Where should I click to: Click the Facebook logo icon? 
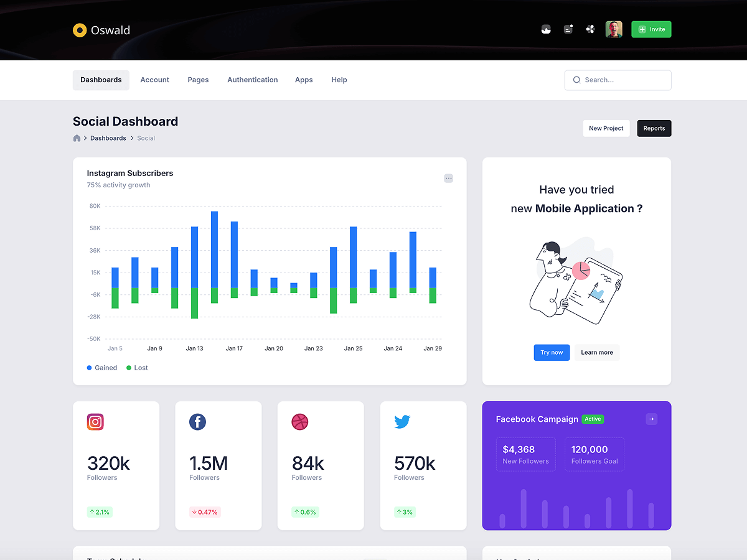click(197, 422)
